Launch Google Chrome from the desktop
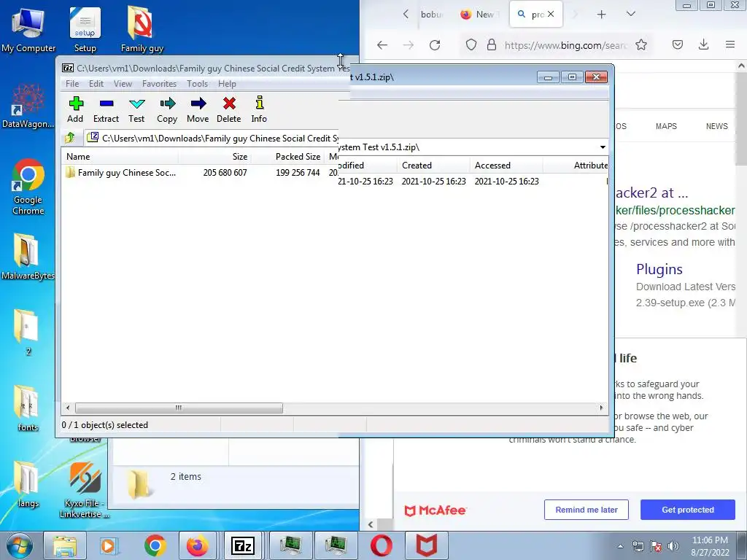Image resolution: width=747 pixels, height=560 pixels. (28, 187)
